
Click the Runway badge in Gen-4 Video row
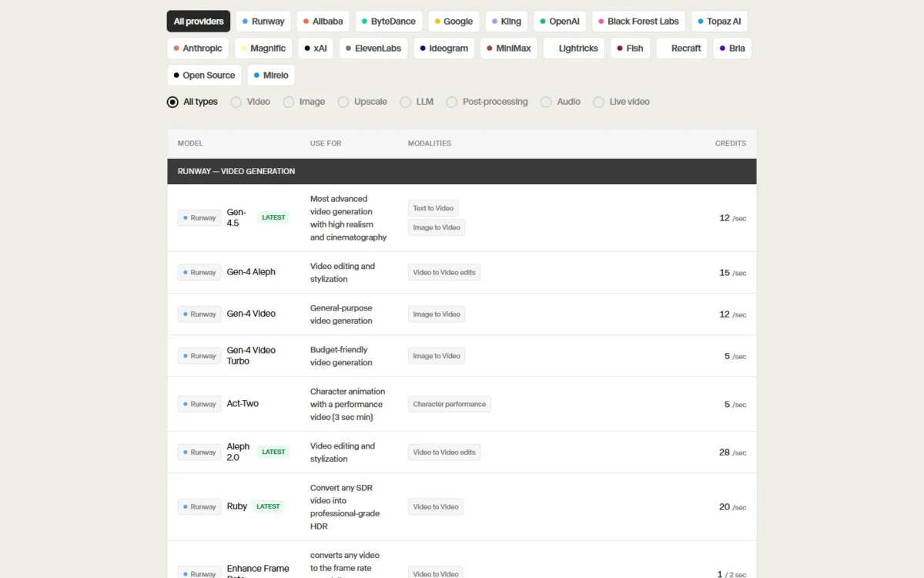pos(199,314)
